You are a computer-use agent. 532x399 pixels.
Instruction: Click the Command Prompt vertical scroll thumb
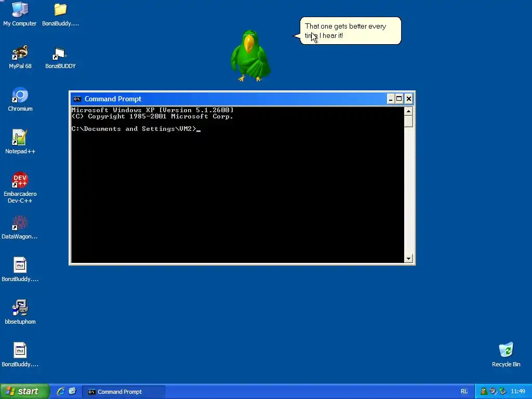click(x=408, y=122)
